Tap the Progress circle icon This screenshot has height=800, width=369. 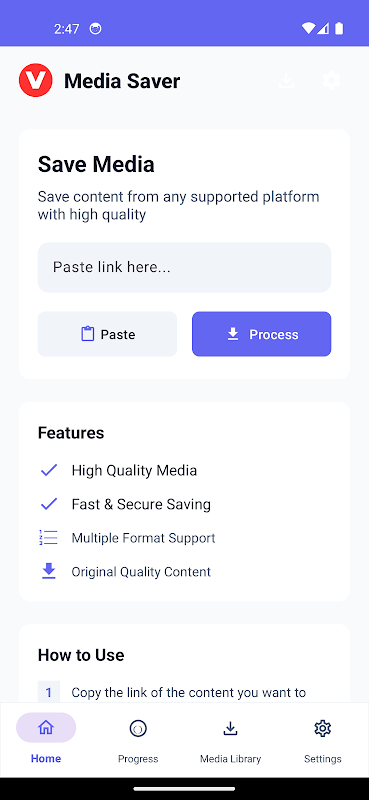(138, 728)
